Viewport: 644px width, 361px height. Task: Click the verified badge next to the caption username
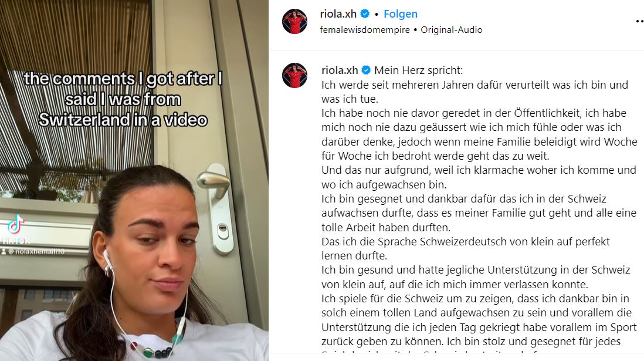coord(366,70)
